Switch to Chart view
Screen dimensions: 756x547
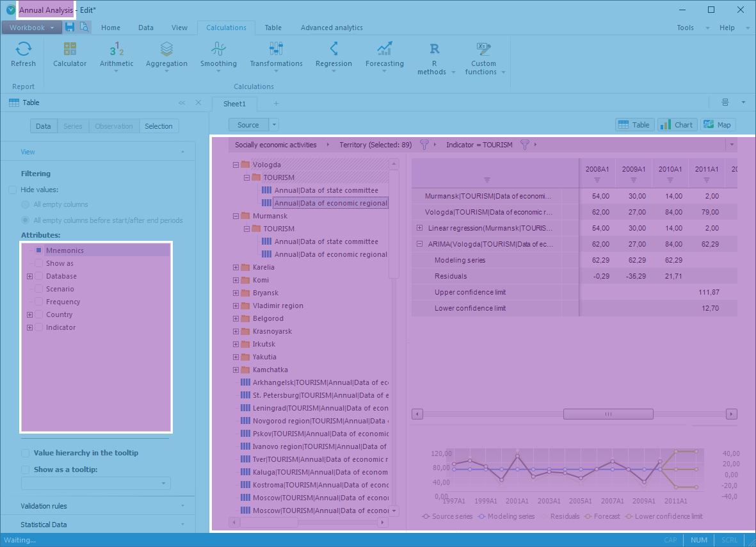click(676, 125)
